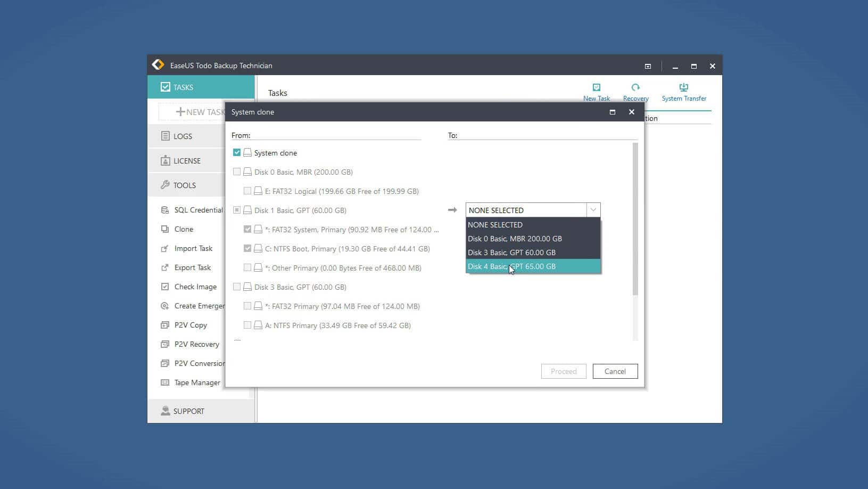Open the TOOLS sidebar section
Image resolution: width=868 pixels, height=489 pixels.
tap(186, 185)
